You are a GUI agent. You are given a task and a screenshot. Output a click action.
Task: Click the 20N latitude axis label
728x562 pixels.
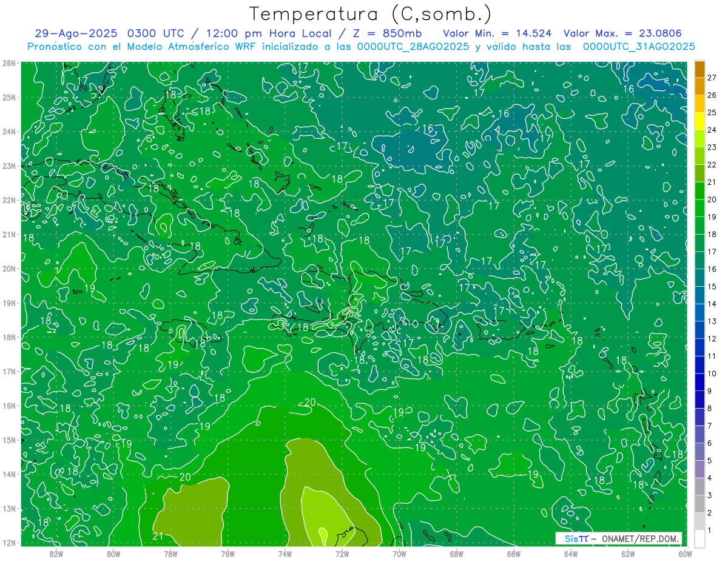pyautogui.click(x=8, y=269)
